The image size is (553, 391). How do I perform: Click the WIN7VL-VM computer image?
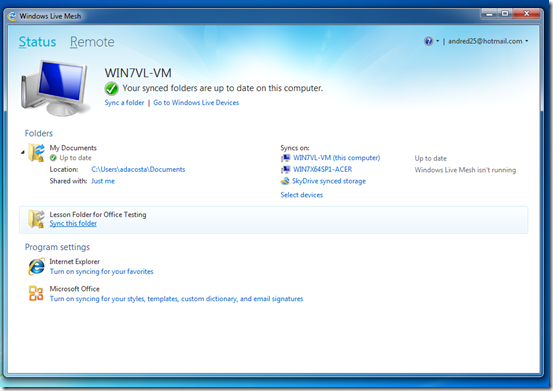pyautogui.click(x=55, y=88)
